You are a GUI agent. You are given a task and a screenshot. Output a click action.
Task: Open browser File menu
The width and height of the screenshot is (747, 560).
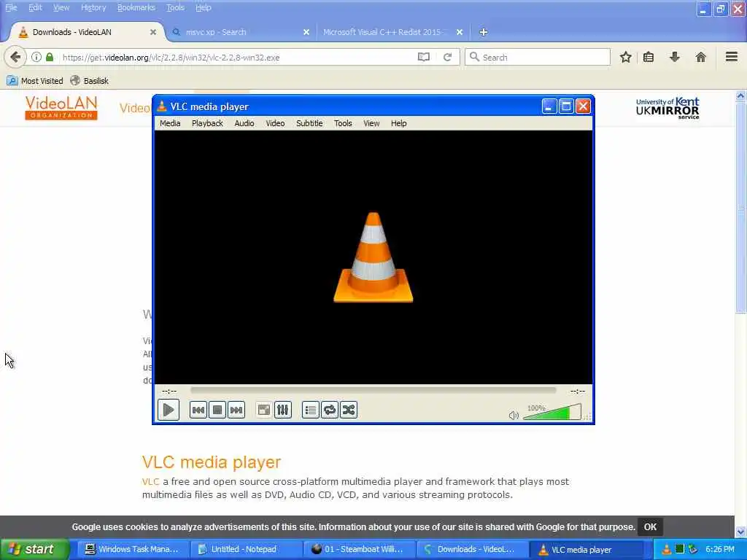(11, 7)
